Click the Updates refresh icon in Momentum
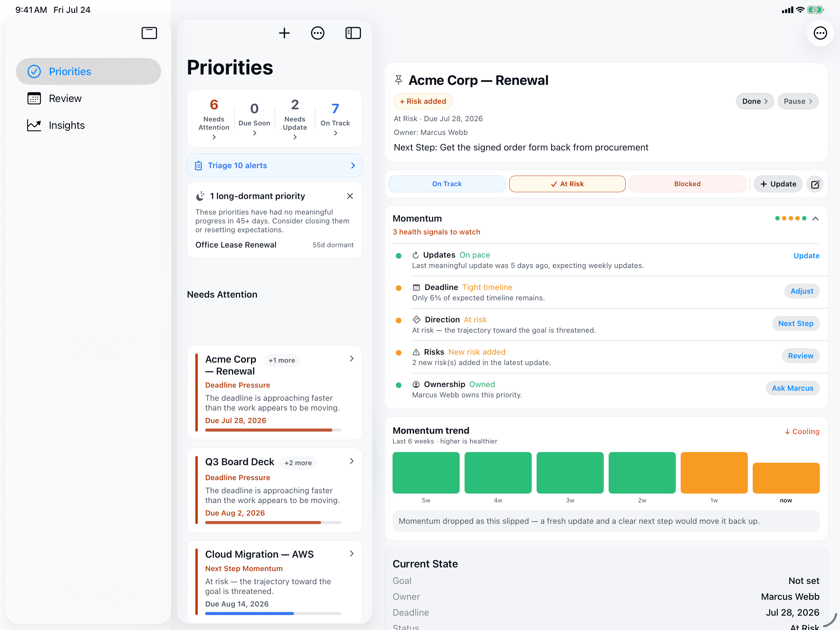840x630 pixels. (x=415, y=255)
